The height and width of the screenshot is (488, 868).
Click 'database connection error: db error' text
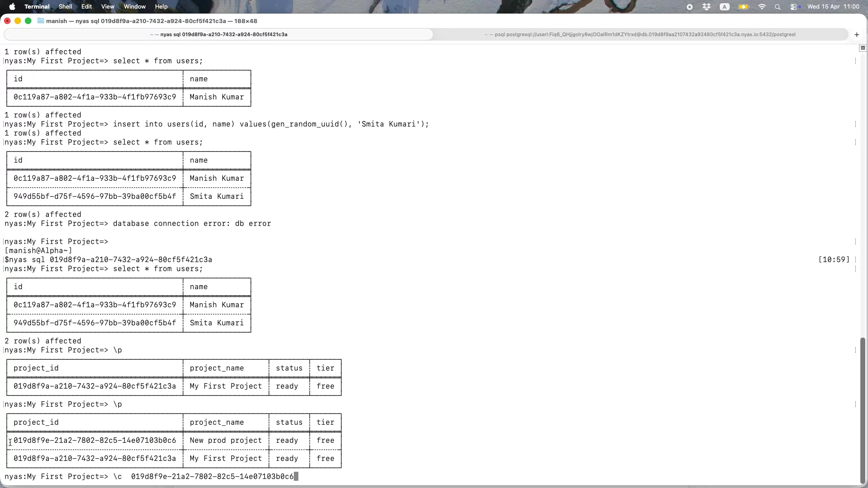pos(192,223)
